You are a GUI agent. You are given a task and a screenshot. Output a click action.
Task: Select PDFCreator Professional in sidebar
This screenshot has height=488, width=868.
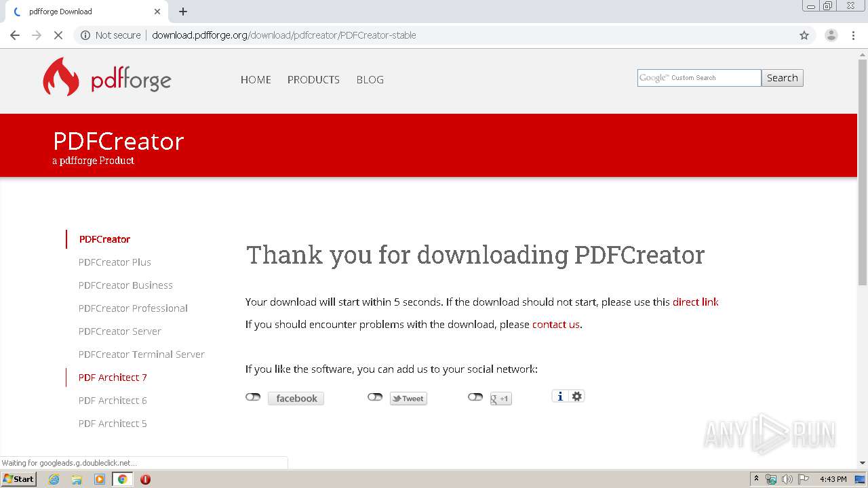click(x=133, y=308)
